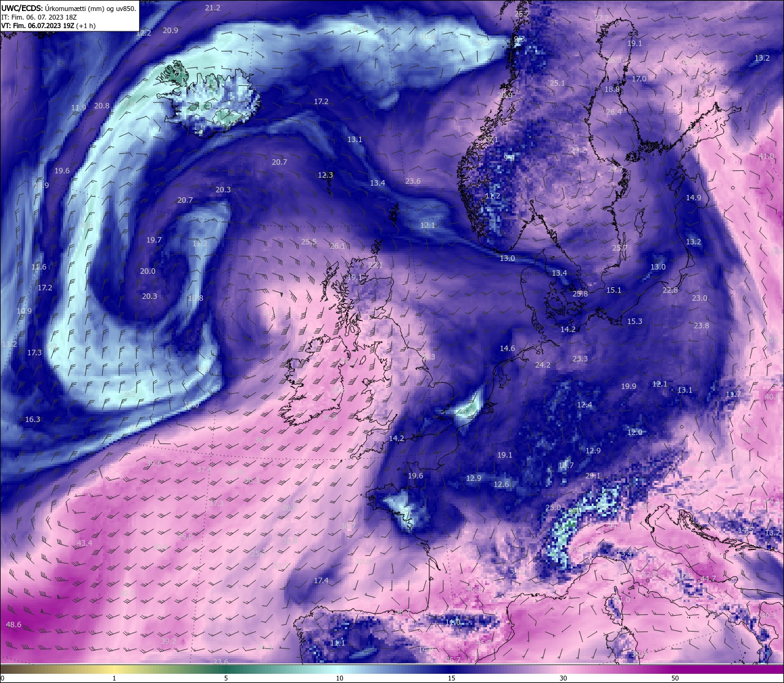Viewport: 784px width, 683px height.
Task: Click the 16.3 map value
Action: click(x=32, y=420)
